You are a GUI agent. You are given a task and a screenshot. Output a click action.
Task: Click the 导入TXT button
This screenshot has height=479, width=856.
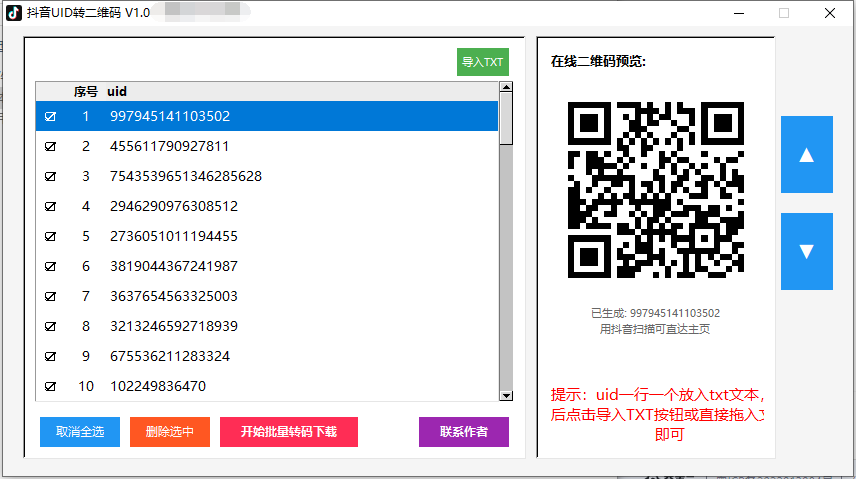click(x=483, y=62)
